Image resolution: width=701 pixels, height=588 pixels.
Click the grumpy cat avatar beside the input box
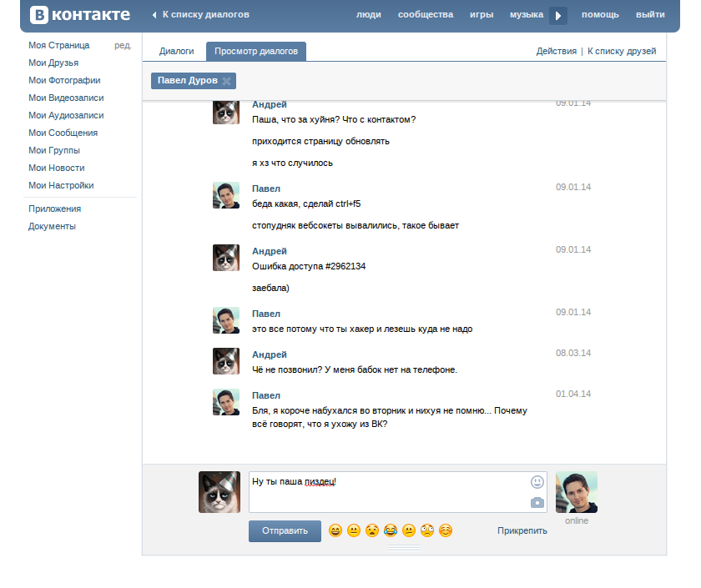click(x=219, y=492)
